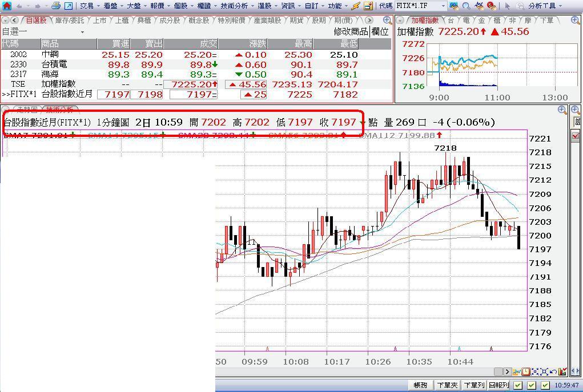The height and width of the screenshot is (392, 583).
Task: Open the 權證 menu
Action: 204,6
